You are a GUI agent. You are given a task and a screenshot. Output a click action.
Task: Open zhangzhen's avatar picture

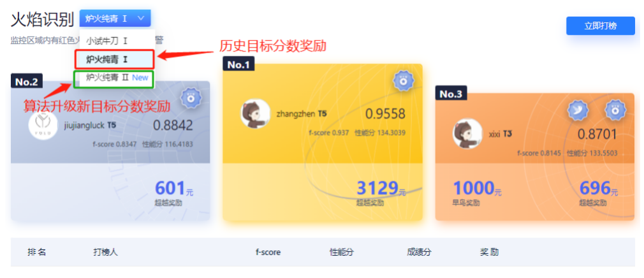click(x=256, y=113)
